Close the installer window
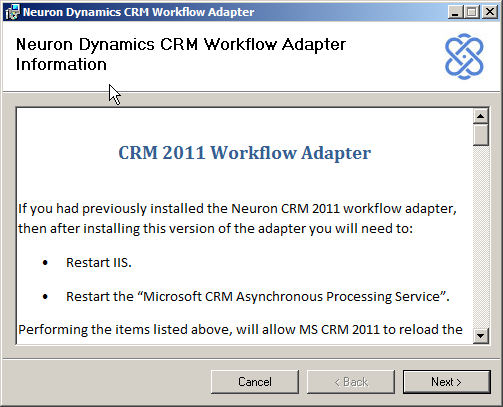The width and height of the screenshot is (503, 407). point(490,12)
